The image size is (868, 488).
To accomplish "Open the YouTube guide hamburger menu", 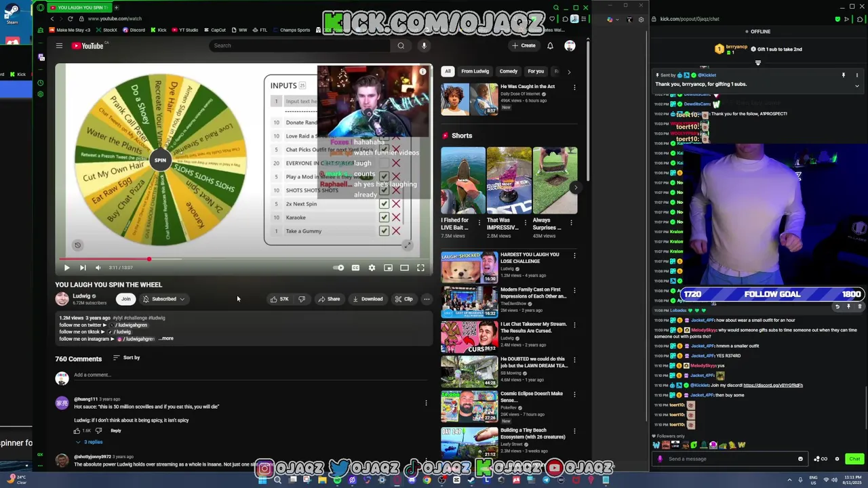I will [x=59, y=45].
